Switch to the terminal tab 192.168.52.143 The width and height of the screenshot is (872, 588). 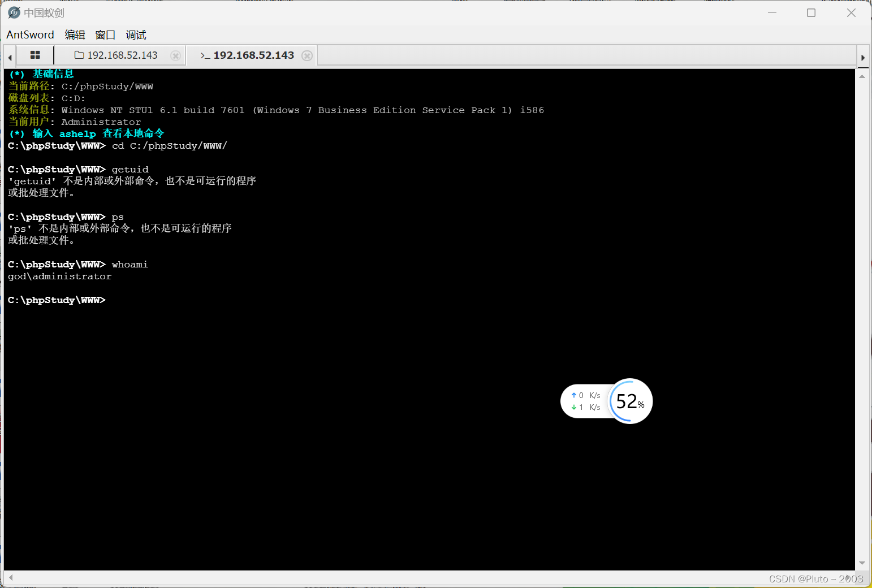point(253,55)
